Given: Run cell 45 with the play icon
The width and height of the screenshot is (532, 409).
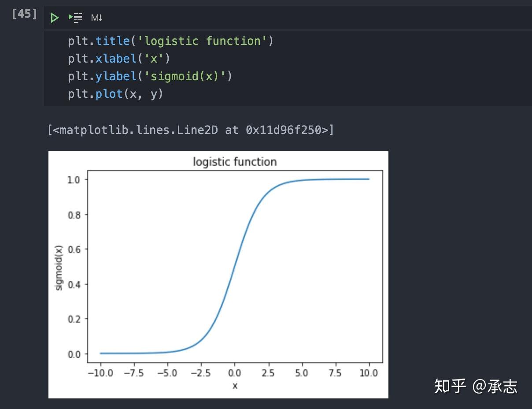Looking at the screenshot, I should point(55,18).
